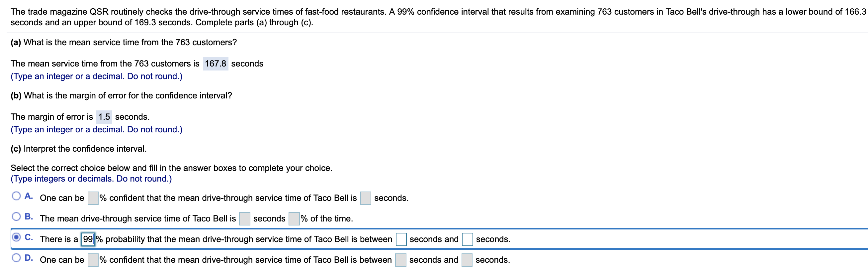Select radio option B
This screenshot has height=280, width=868.
16,216
